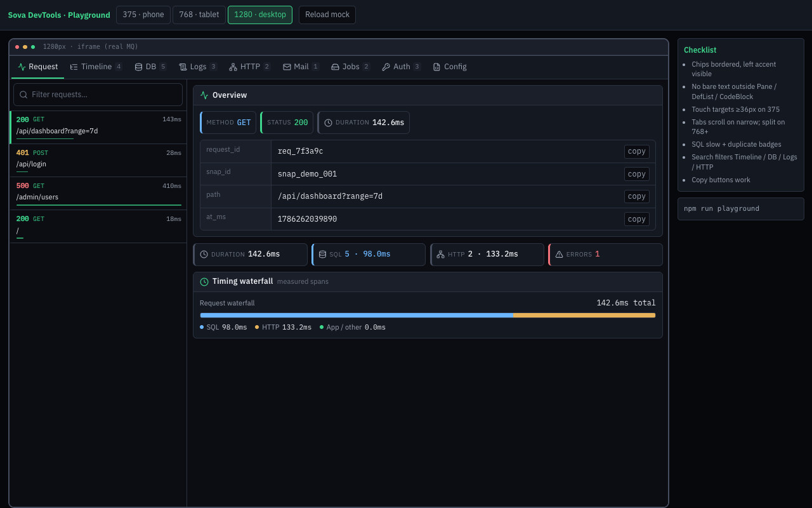The image size is (812, 508).
Task: Copy the snap_id value
Action: (x=637, y=174)
